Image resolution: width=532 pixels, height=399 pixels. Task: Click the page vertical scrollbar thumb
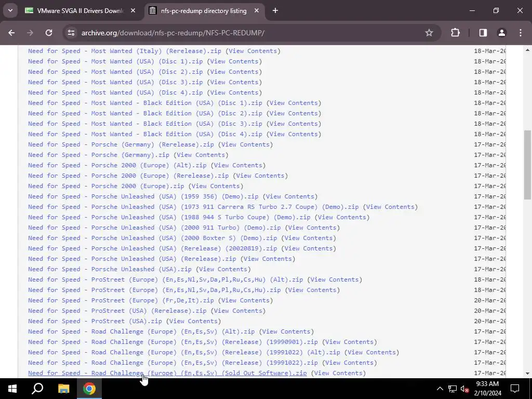click(x=527, y=165)
